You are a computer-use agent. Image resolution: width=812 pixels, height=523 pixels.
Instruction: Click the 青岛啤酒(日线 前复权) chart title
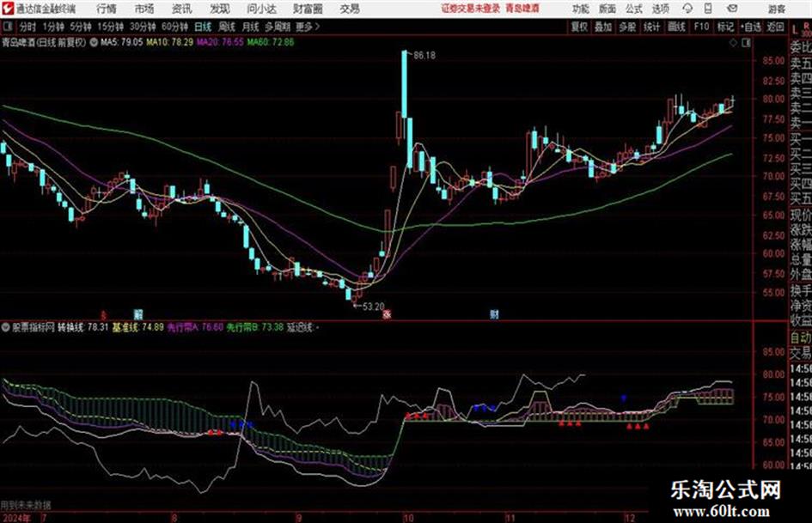coord(44,43)
